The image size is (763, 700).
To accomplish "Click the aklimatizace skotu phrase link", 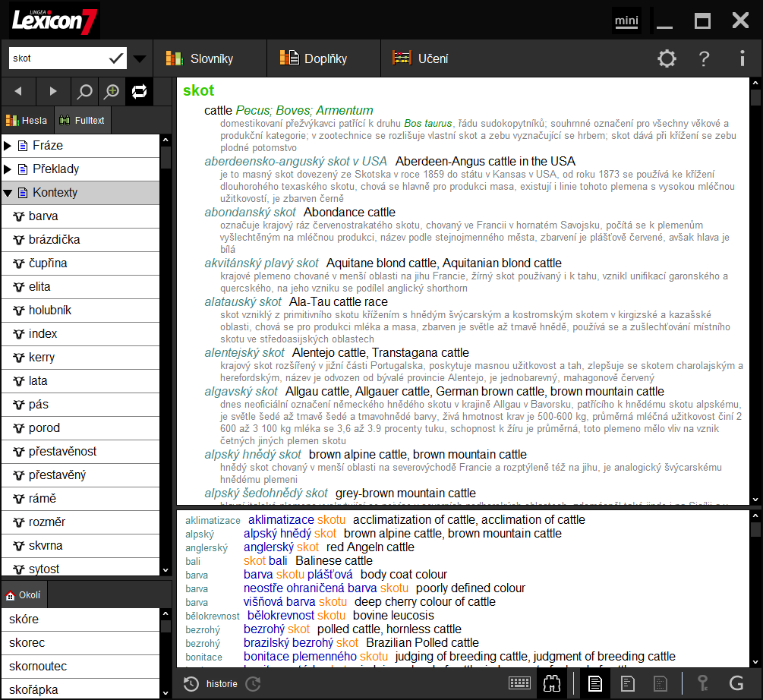I will (297, 519).
